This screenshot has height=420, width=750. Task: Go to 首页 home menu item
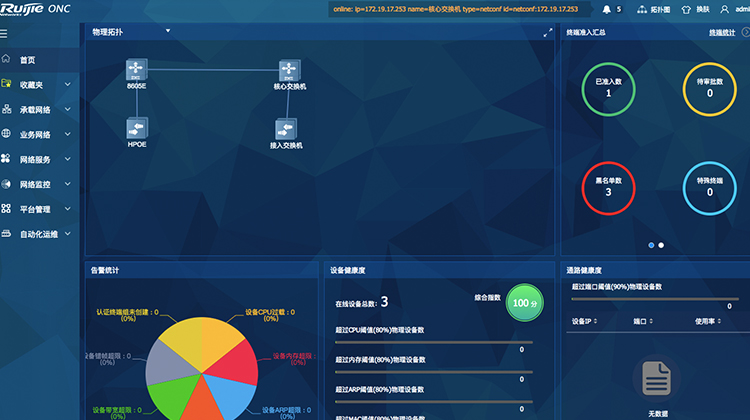tap(27, 60)
